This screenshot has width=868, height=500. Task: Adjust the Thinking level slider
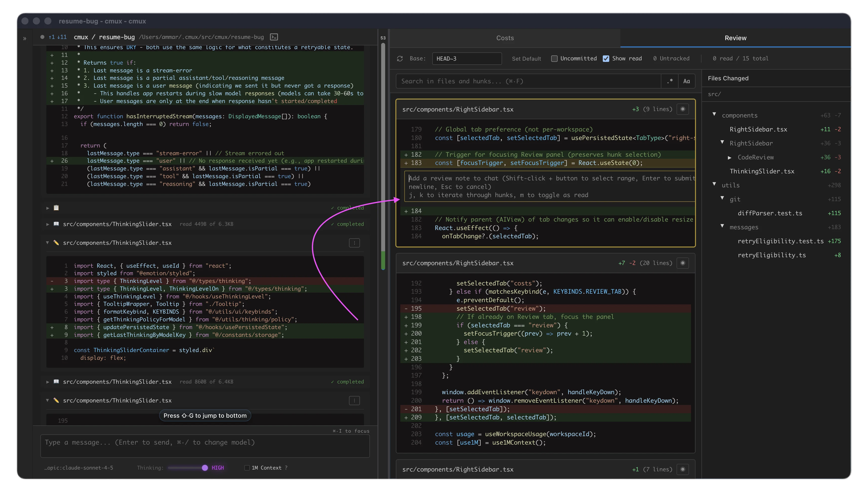(x=205, y=468)
